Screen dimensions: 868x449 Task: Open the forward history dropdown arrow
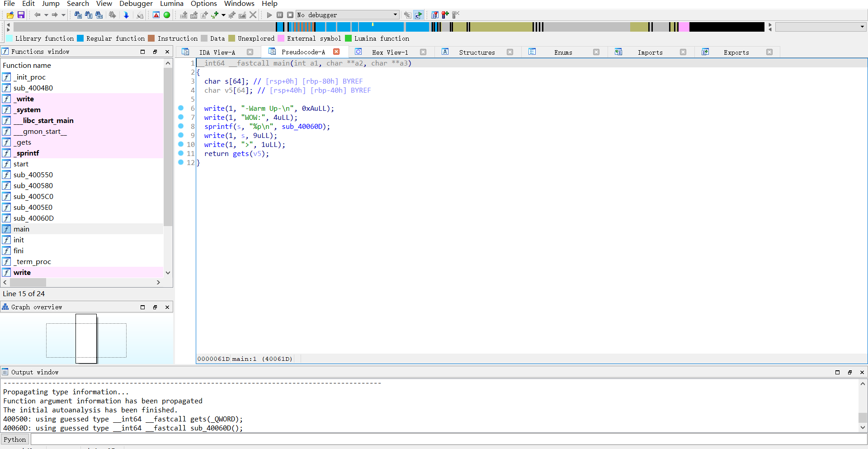[x=63, y=15]
